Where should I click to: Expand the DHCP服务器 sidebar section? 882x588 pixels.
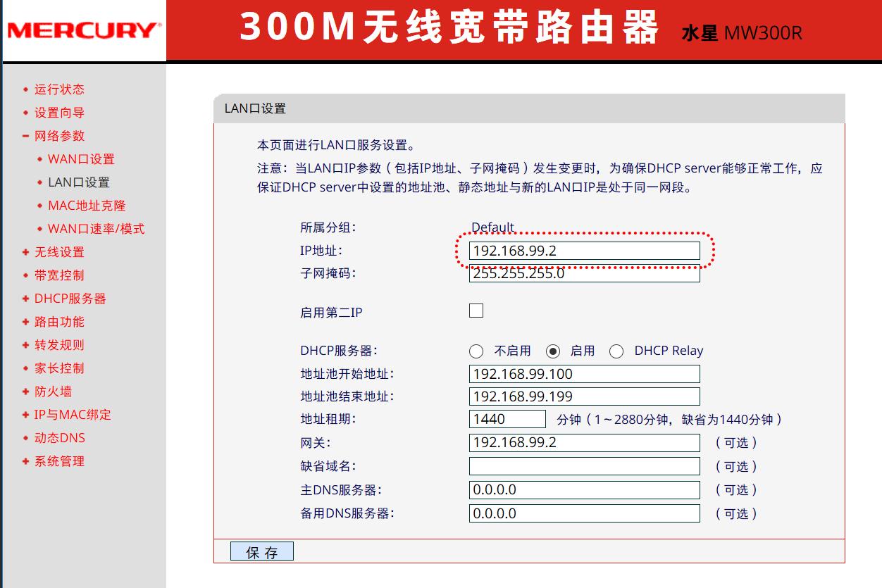coord(68,299)
